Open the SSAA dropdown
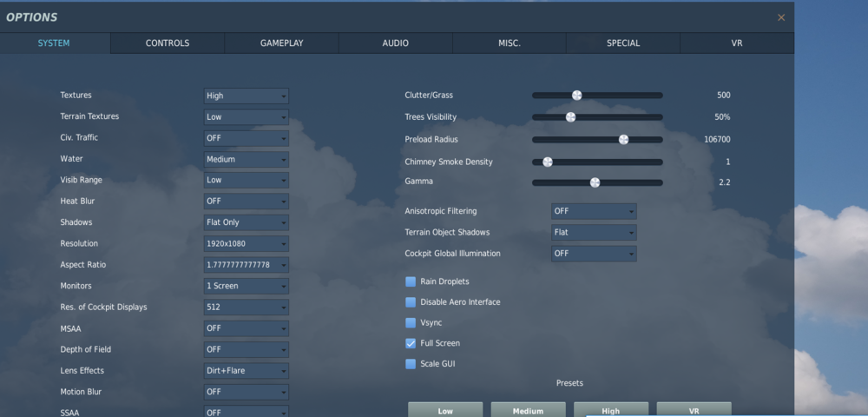The width and height of the screenshot is (868, 417). [246, 412]
